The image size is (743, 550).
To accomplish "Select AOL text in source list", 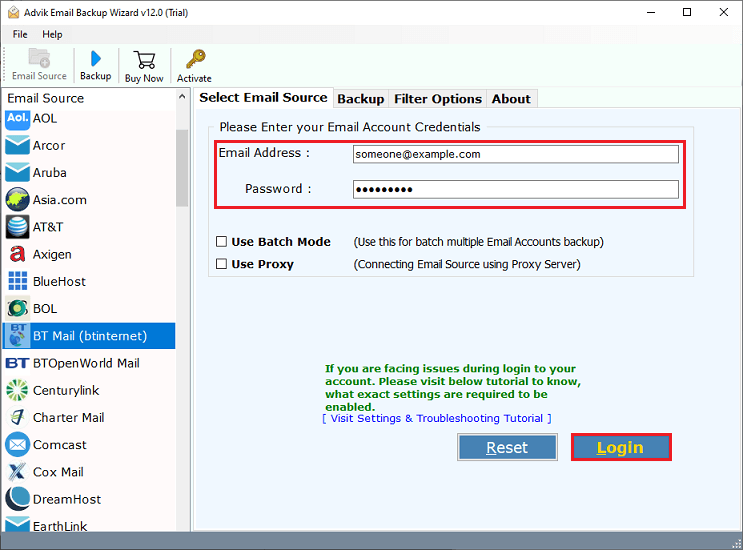I will [45, 118].
